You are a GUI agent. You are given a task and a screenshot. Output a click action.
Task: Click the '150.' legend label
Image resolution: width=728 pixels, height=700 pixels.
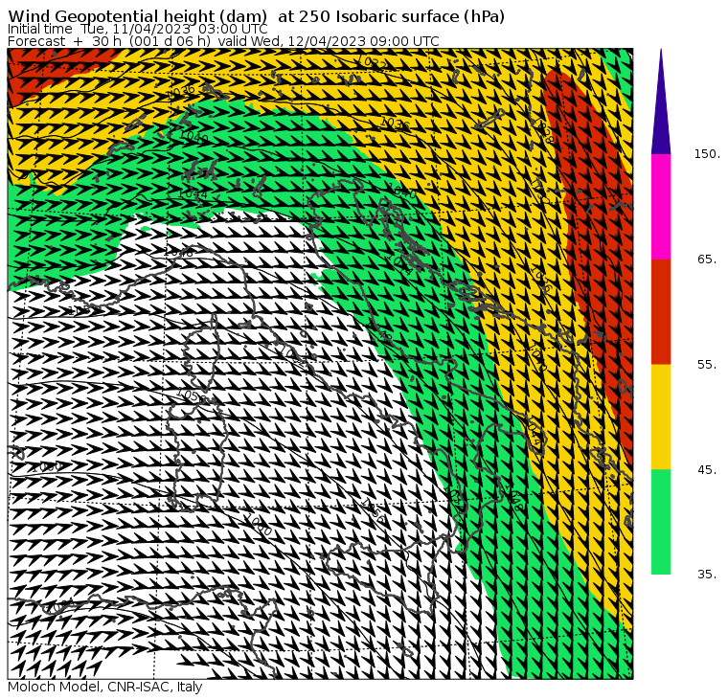707,153
